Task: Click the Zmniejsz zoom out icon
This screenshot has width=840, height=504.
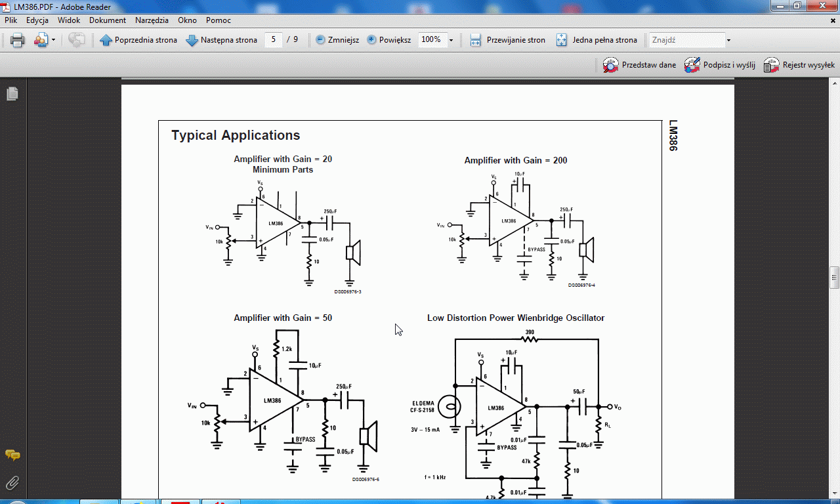Action: coord(320,40)
